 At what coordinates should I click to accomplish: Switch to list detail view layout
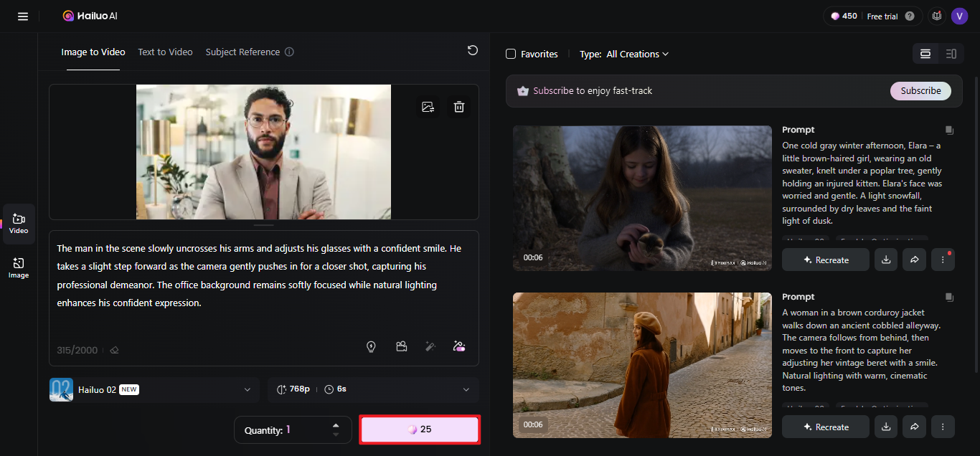pyautogui.click(x=951, y=54)
